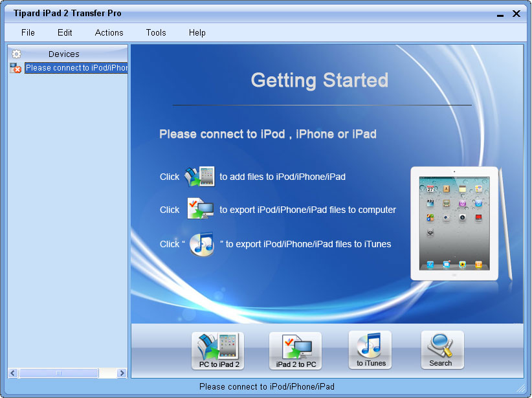Click the export to computer icon in instructions
Image resolution: width=532 pixels, height=398 pixels.
pos(199,210)
